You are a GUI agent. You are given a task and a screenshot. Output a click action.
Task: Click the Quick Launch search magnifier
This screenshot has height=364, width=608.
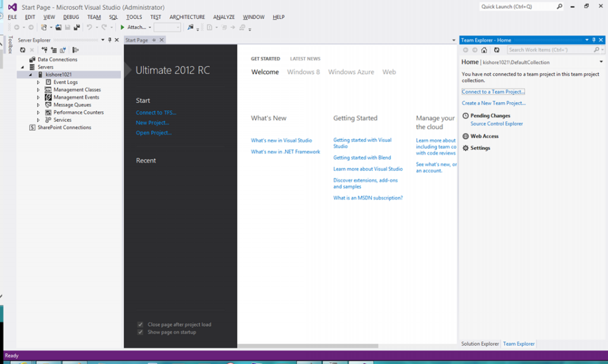559,6
